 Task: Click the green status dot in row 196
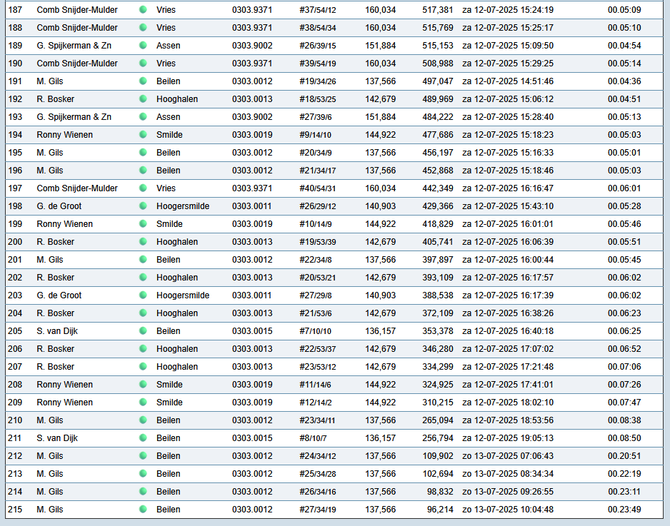pyautogui.click(x=143, y=170)
